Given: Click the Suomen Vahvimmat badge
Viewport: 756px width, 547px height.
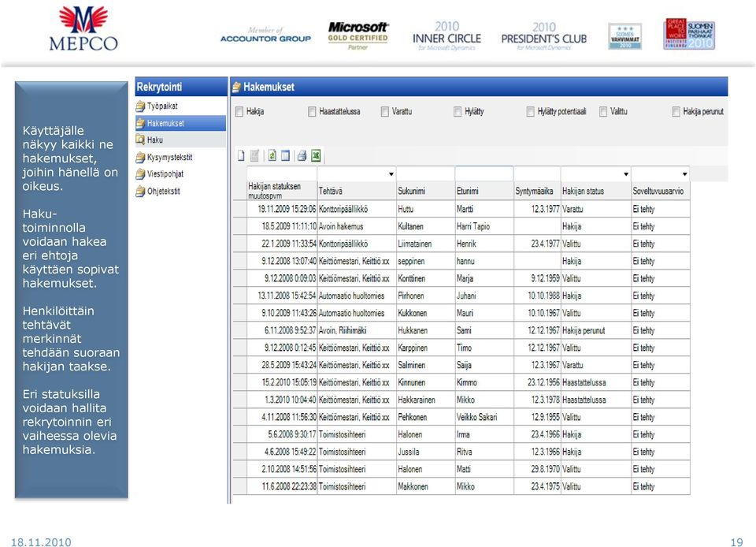Looking at the screenshot, I should coord(624,36).
